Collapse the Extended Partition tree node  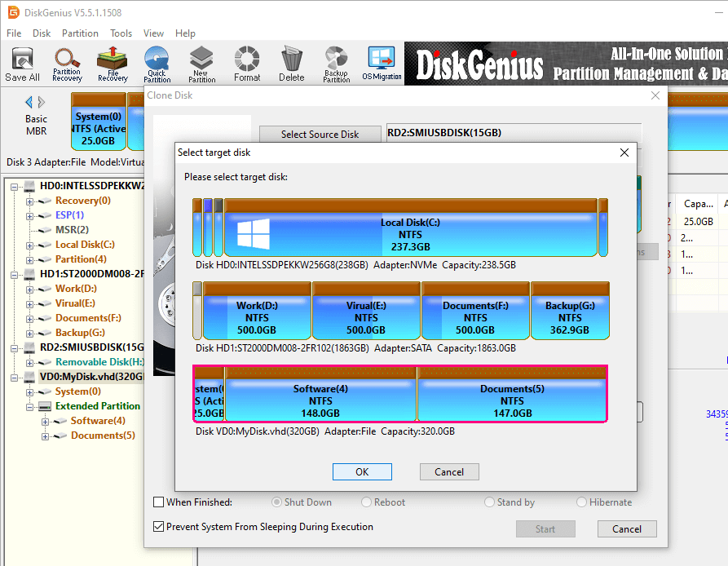[30, 406]
